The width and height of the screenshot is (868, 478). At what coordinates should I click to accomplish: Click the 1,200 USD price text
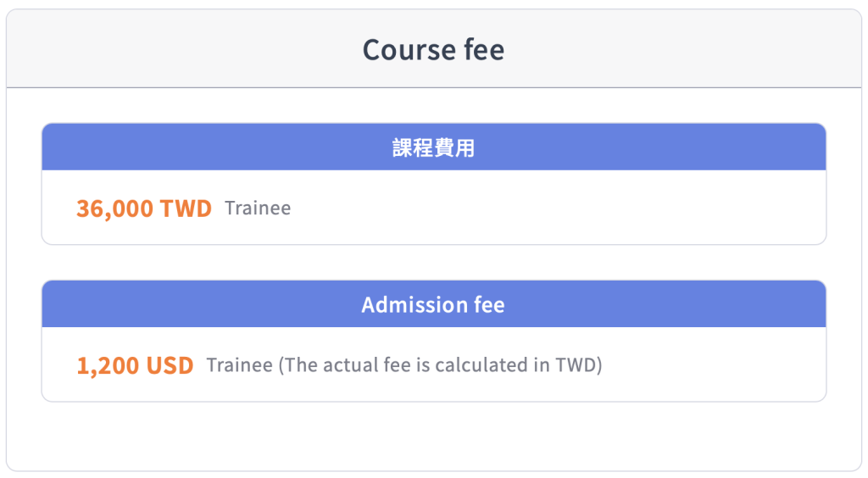click(x=135, y=365)
